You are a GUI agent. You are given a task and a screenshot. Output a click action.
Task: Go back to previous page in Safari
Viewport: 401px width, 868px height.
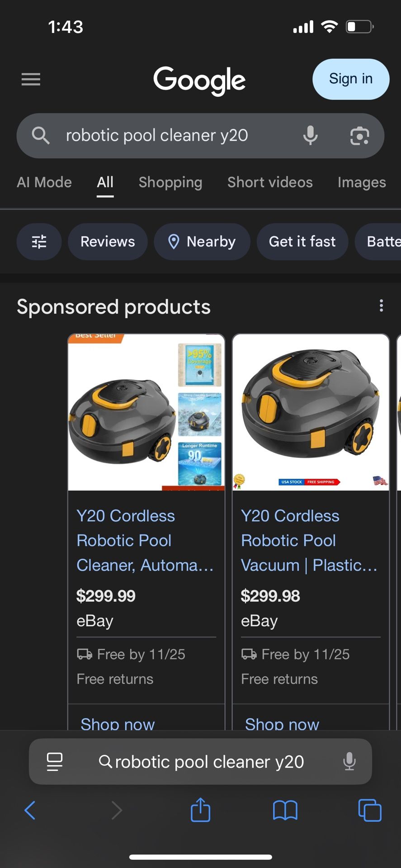[x=30, y=810]
